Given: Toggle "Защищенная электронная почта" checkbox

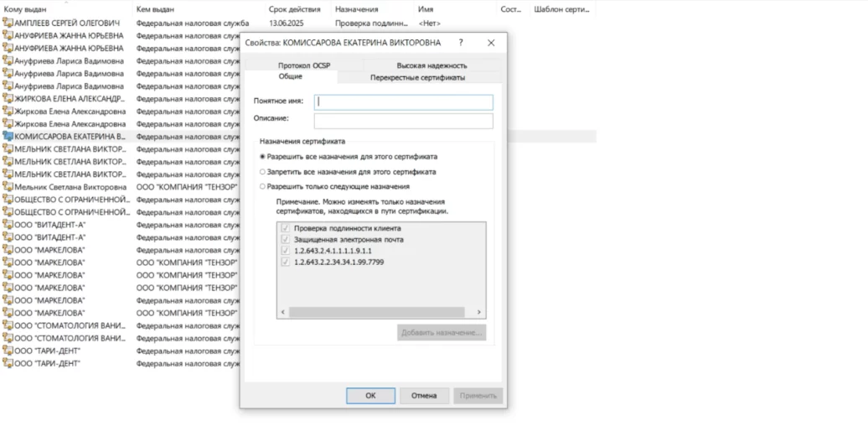Looking at the screenshot, I should (x=287, y=240).
